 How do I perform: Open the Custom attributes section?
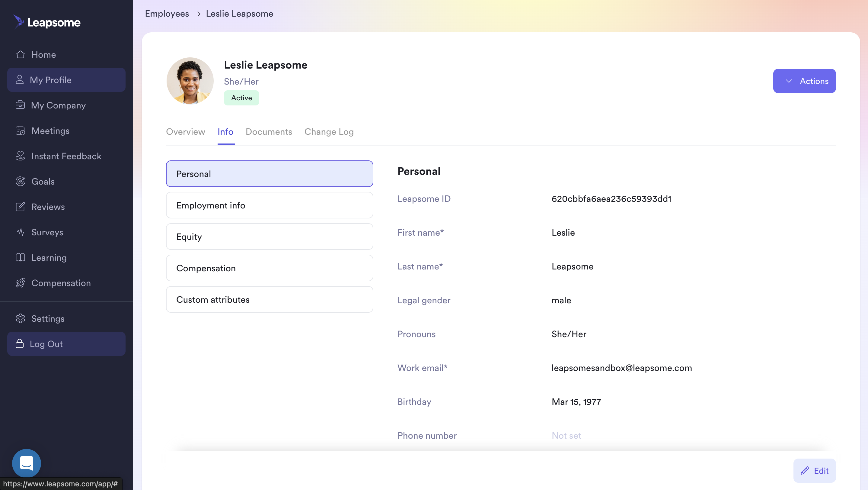(x=270, y=299)
